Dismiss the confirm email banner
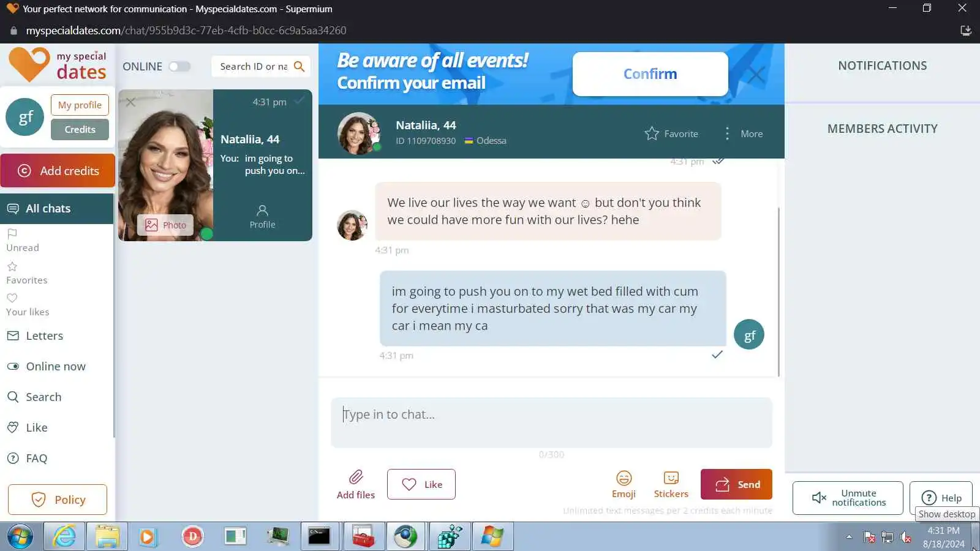 756,75
